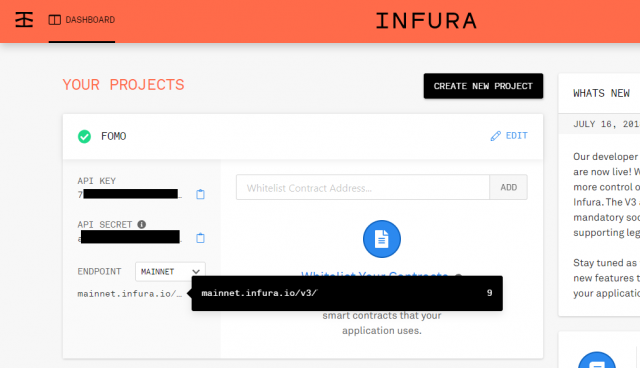Click the blue document icon

[x=382, y=239]
